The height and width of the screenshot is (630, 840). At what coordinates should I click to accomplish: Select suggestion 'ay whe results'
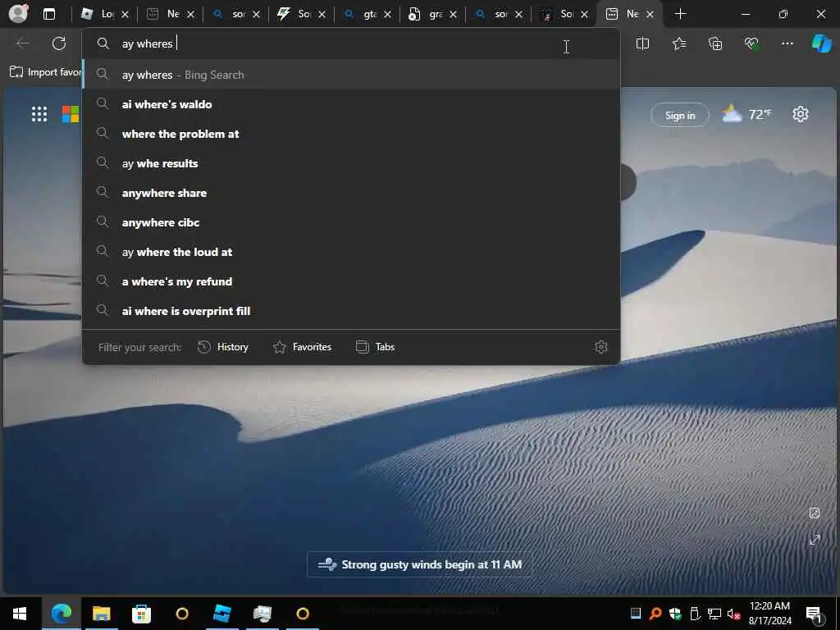point(351,163)
